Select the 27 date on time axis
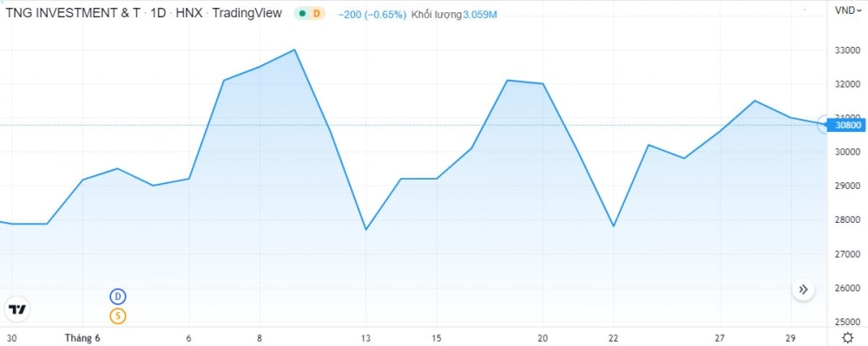Viewport: 868px width, 346px height. (x=720, y=338)
